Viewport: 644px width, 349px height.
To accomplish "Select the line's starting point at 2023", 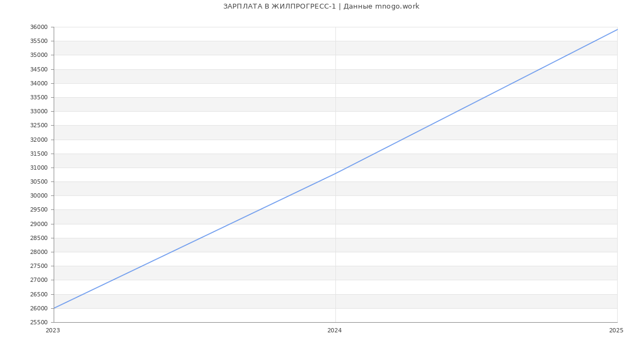I will pyautogui.click(x=54, y=308).
